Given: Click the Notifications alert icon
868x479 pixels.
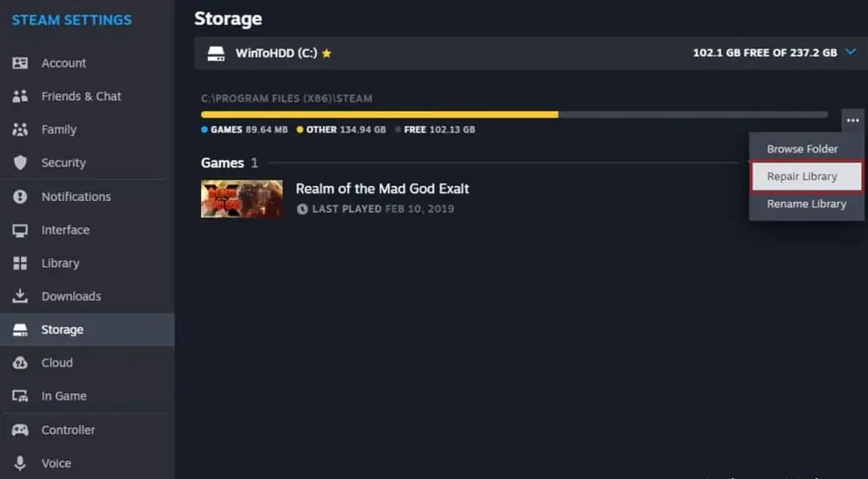Looking at the screenshot, I should (x=20, y=197).
